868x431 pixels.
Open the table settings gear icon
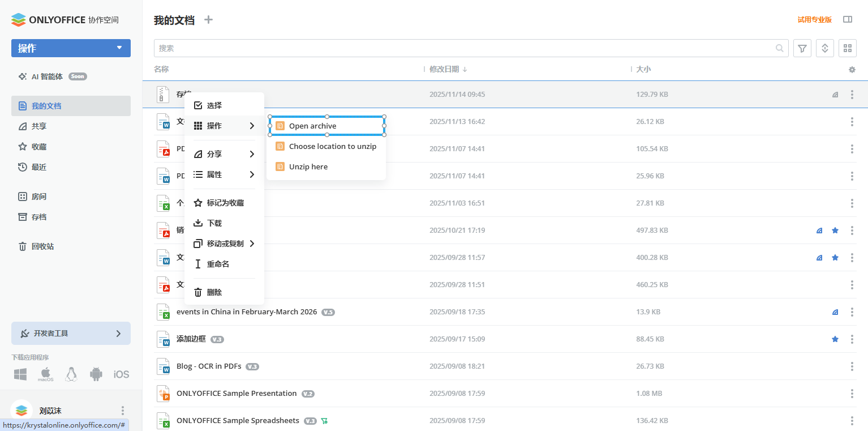(852, 70)
